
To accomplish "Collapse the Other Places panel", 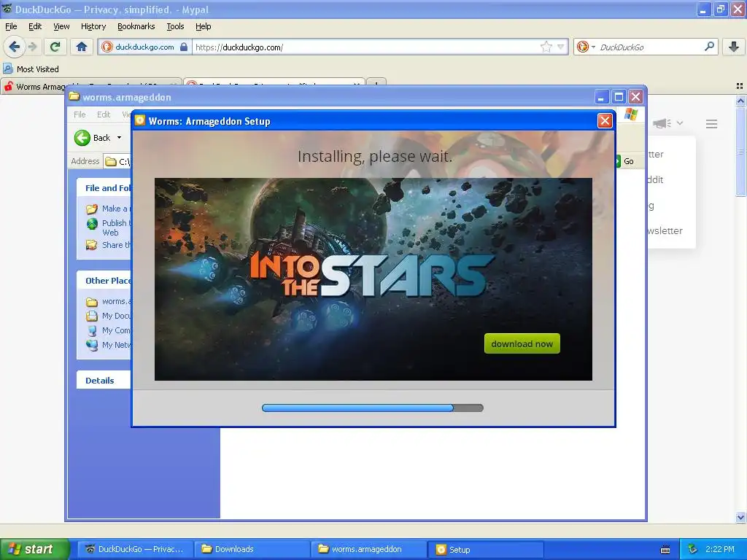I will (x=104, y=281).
